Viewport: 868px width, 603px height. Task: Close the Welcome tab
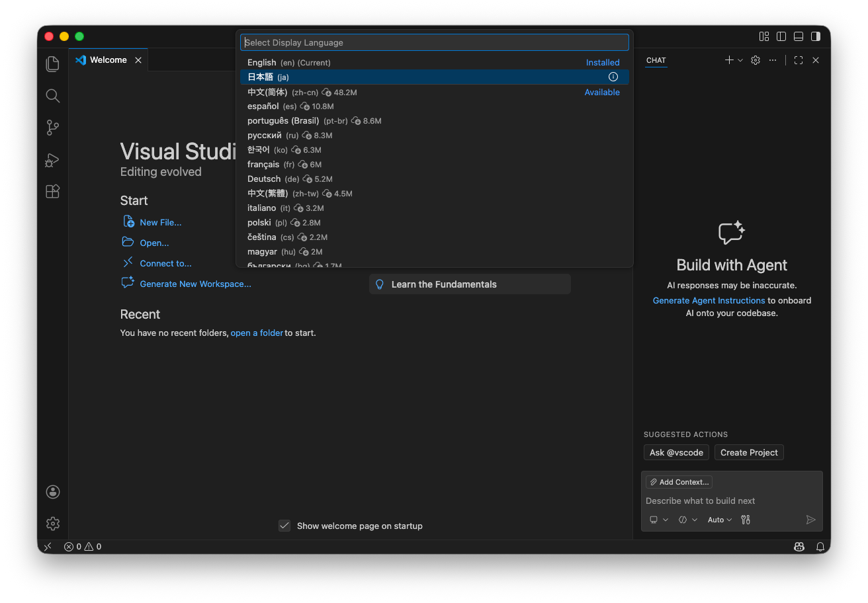pos(138,60)
